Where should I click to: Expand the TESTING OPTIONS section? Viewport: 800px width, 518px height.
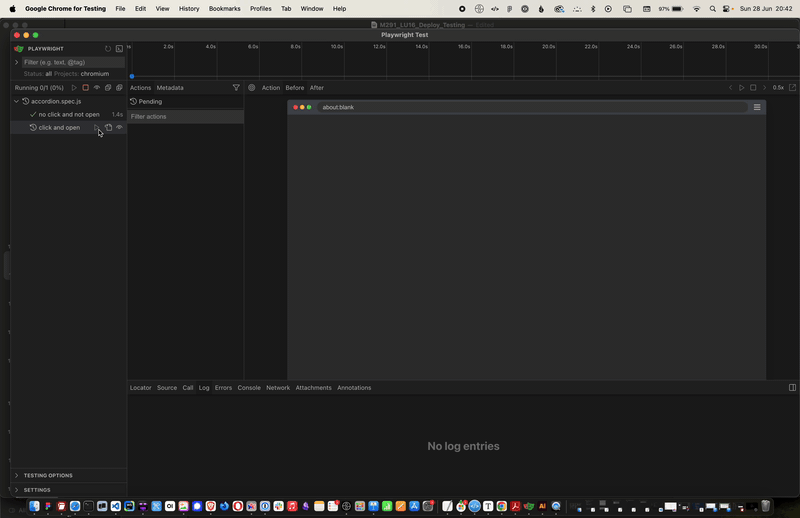16,476
